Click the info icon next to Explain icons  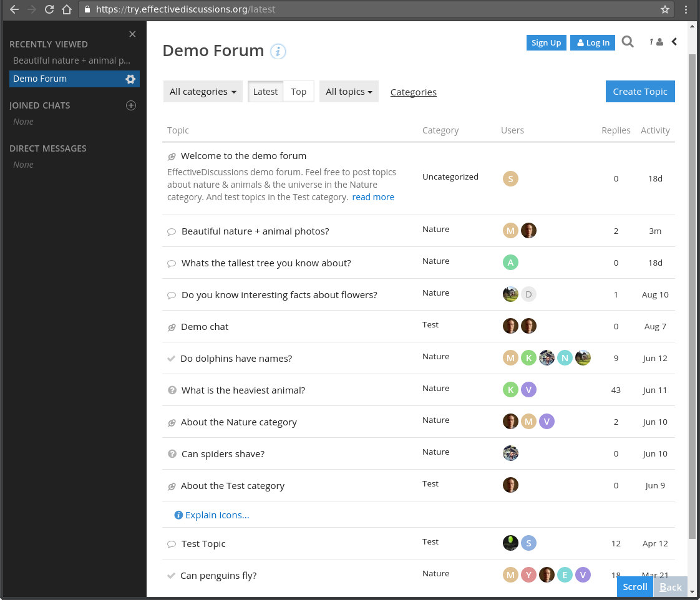178,515
